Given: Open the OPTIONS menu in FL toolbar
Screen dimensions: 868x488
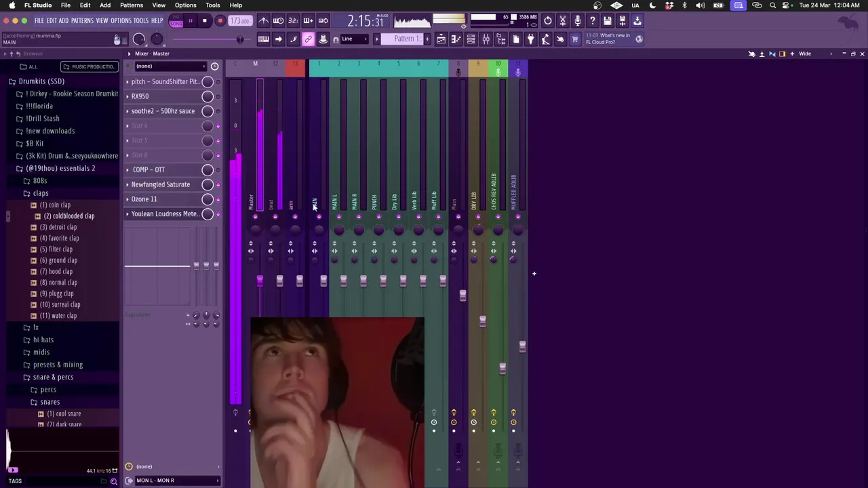Looking at the screenshot, I should 121,21.
